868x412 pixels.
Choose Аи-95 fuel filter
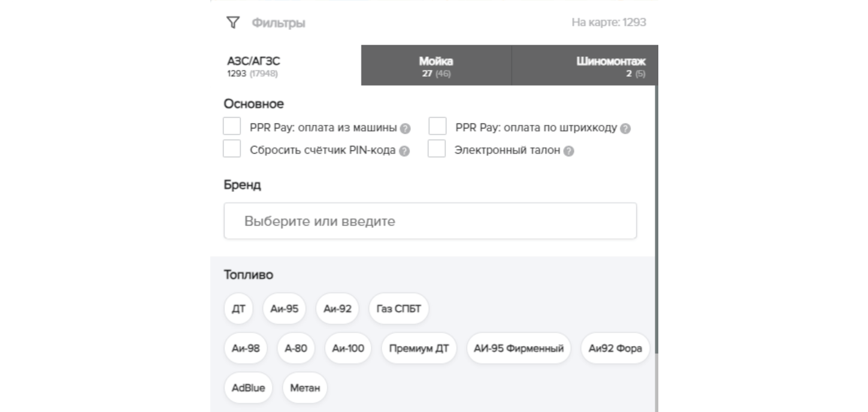(x=285, y=309)
